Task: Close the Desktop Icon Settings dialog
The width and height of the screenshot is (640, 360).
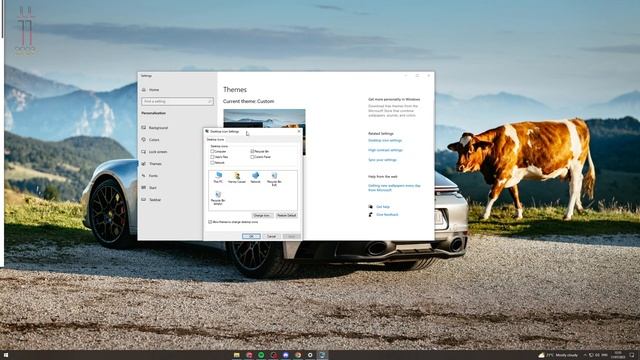Action: [x=299, y=131]
